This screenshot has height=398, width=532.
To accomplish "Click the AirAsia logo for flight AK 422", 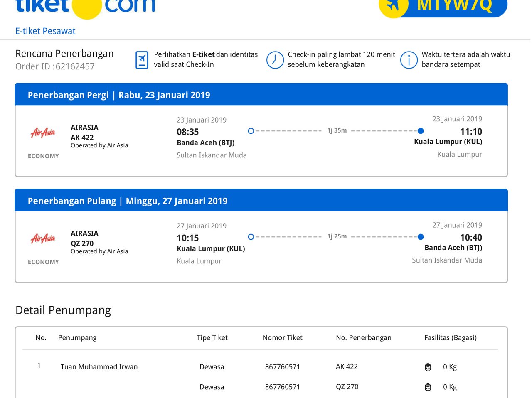I will (43, 133).
